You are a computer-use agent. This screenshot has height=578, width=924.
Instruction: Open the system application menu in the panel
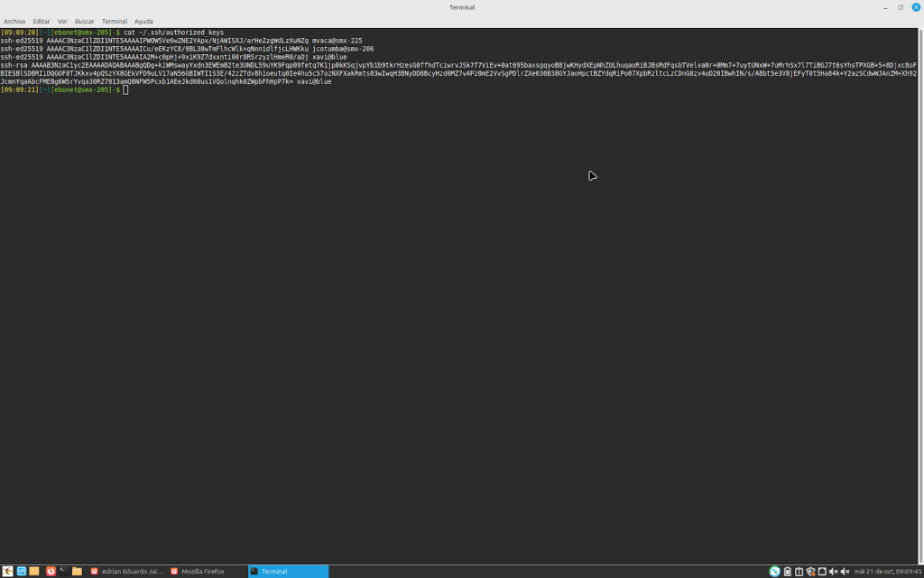click(x=7, y=571)
